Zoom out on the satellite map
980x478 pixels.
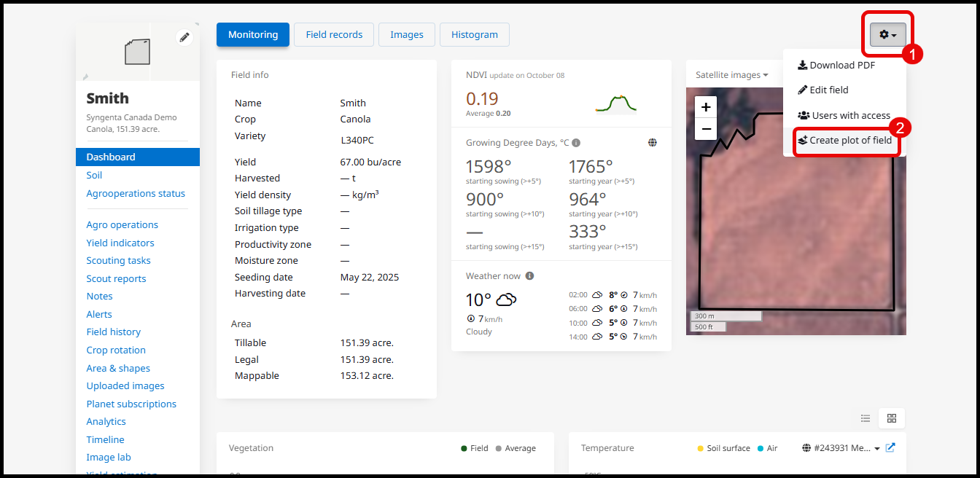tap(706, 130)
